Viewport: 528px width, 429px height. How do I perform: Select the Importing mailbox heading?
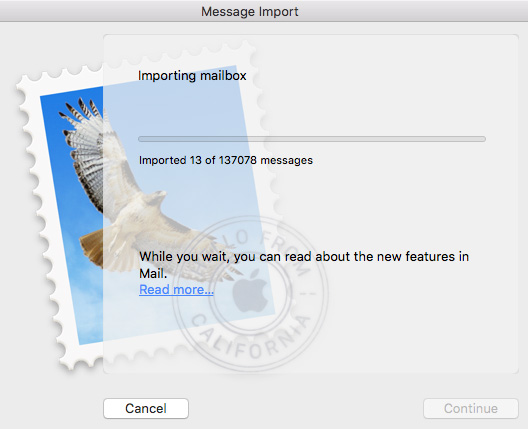(192, 75)
